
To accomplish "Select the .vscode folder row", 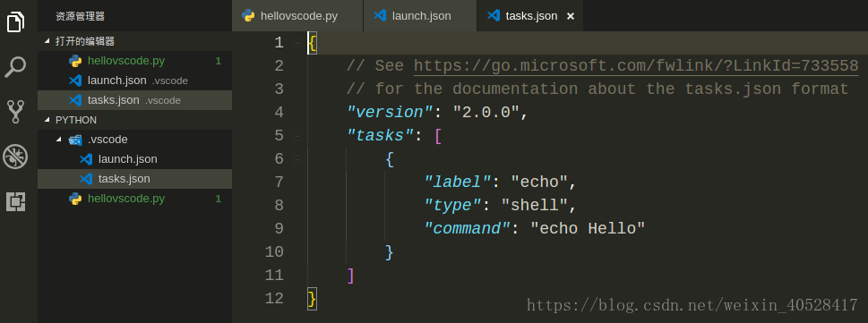I will (134, 140).
